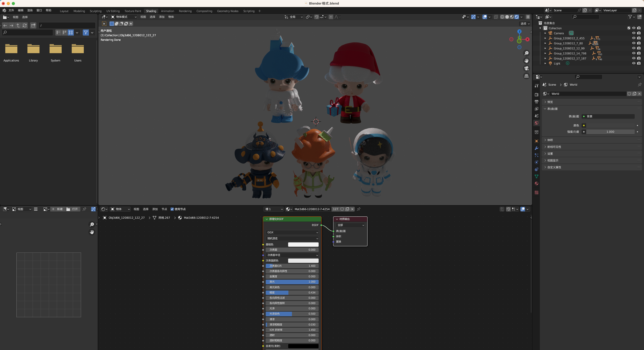Expand the Group_1208012_14_798 tree item
The height and width of the screenshot is (350, 644).
pyautogui.click(x=545, y=53)
